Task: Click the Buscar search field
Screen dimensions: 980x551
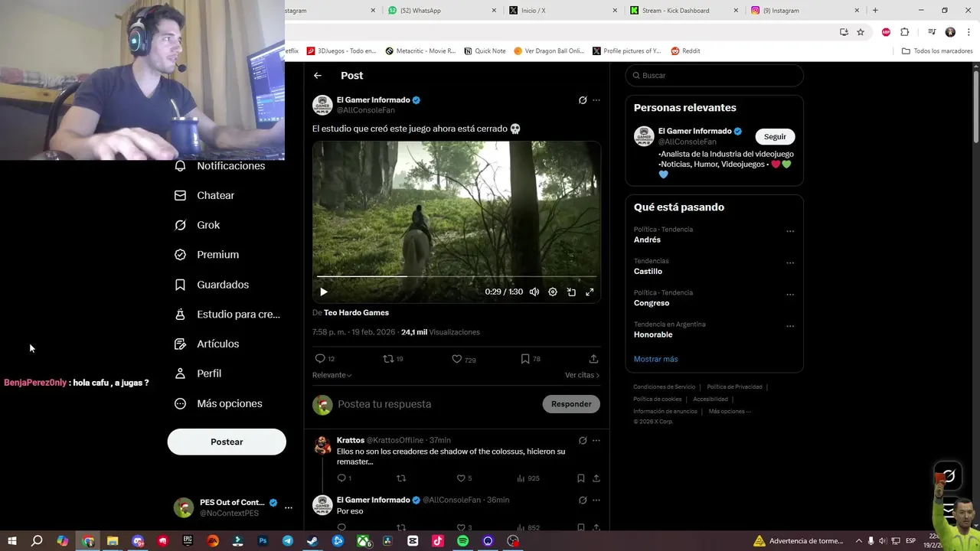Action: 714,76
